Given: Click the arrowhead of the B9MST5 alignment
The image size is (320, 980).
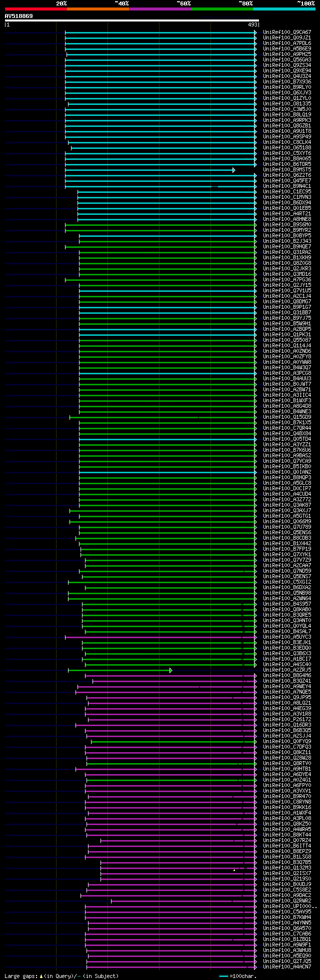Looking at the screenshot, I should (233, 170).
